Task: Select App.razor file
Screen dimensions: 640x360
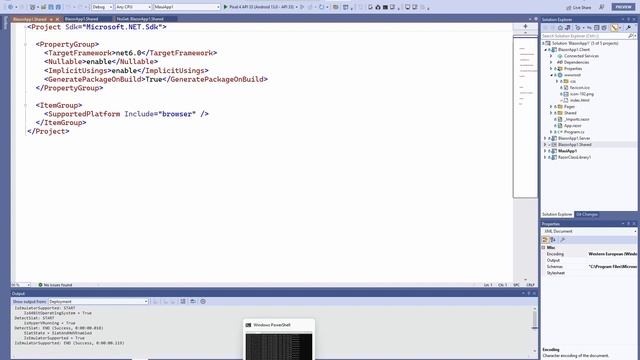Action: [x=572, y=126]
